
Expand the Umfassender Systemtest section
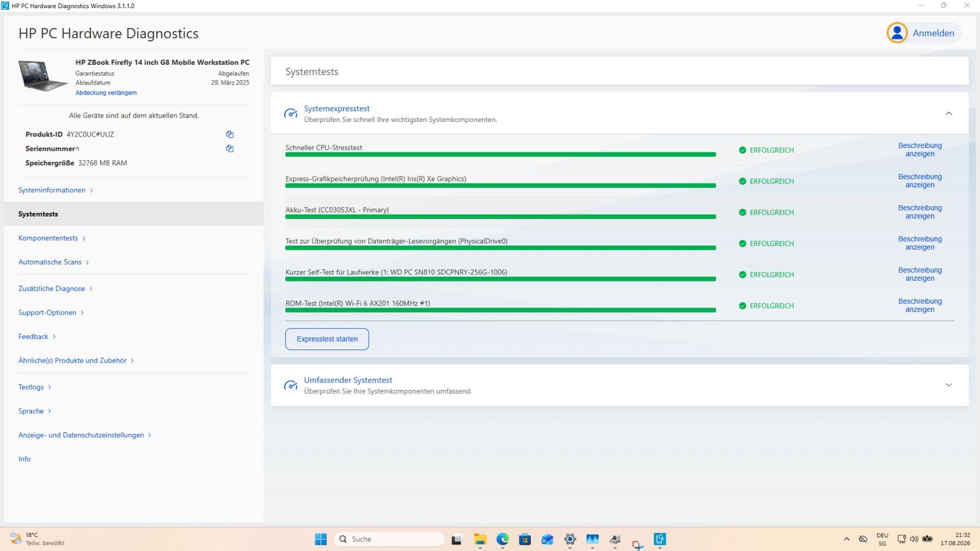[948, 385]
